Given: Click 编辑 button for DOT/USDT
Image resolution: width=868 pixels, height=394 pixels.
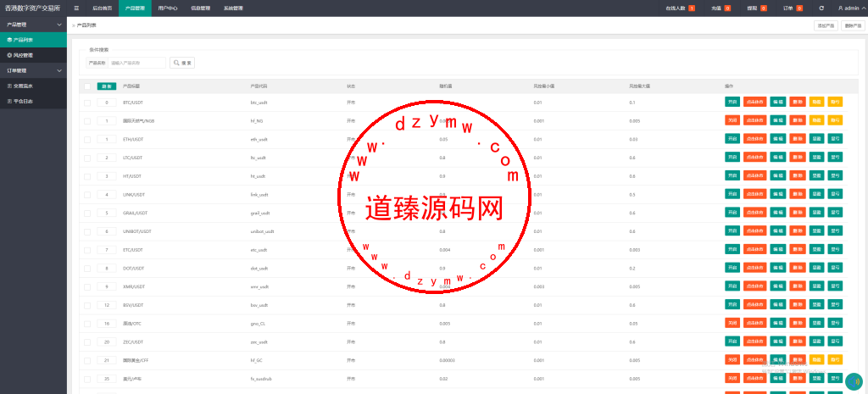Looking at the screenshot, I should click(778, 267).
